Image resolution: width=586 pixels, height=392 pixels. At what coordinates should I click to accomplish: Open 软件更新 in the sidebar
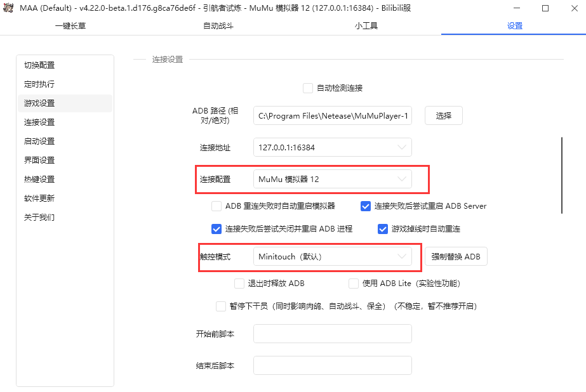click(x=39, y=199)
